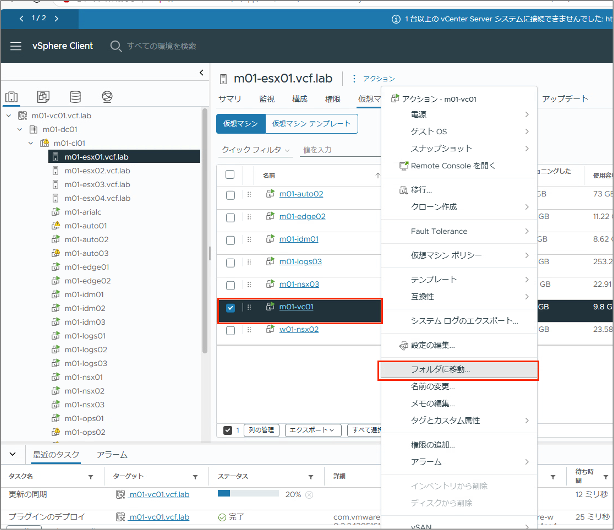The width and height of the screenshot is (614, 530).
Task: Click the Manage Columns button
Action: [x=262, y=430]
